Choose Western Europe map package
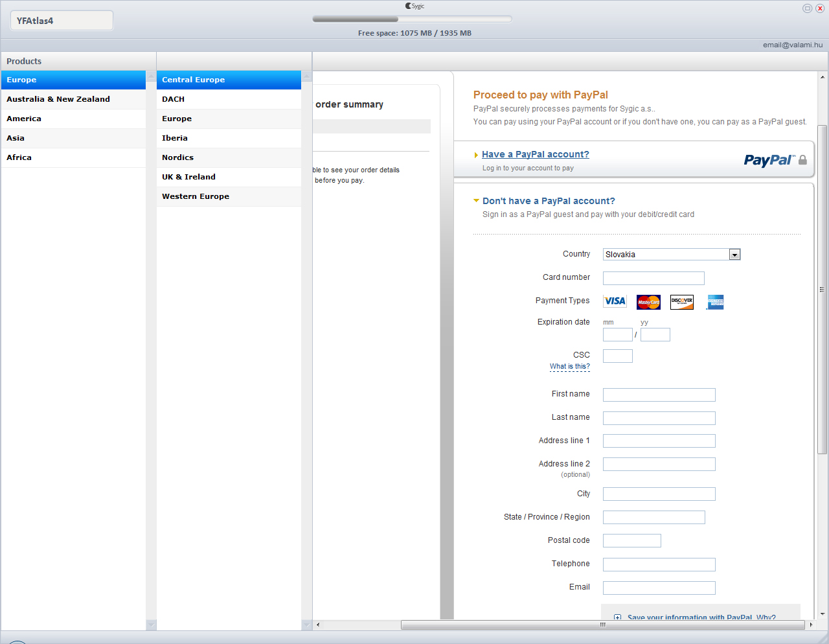The height and width of the screenshot is (644, 829). pyautogui.click(x=229, y=196)
